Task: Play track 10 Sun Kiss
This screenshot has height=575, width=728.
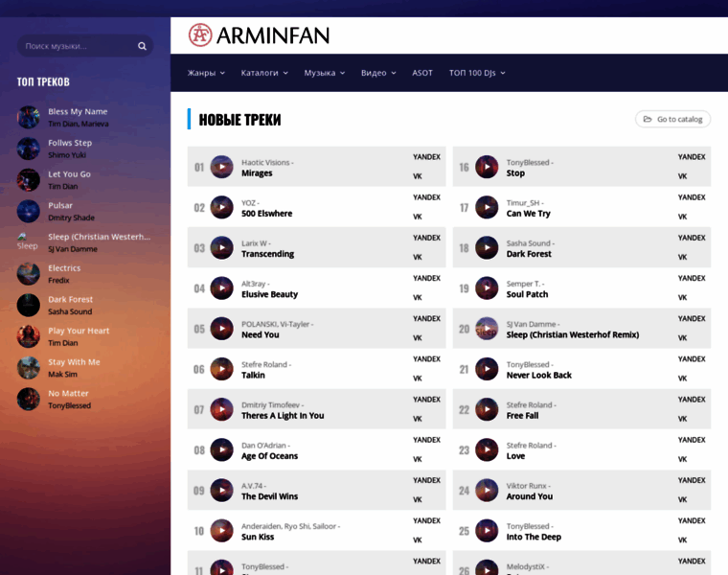Action: point(222,530)
